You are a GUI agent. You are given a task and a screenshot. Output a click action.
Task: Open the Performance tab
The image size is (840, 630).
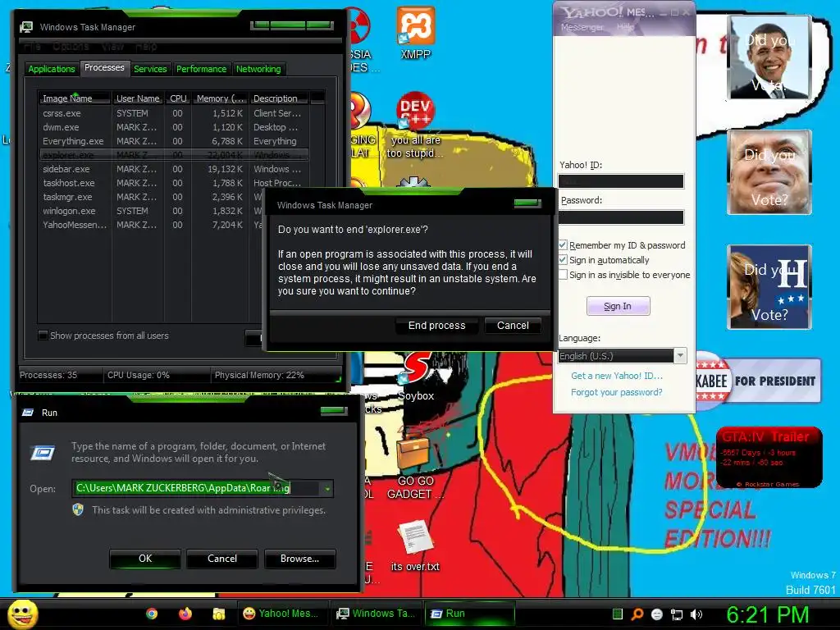point(202,69)
